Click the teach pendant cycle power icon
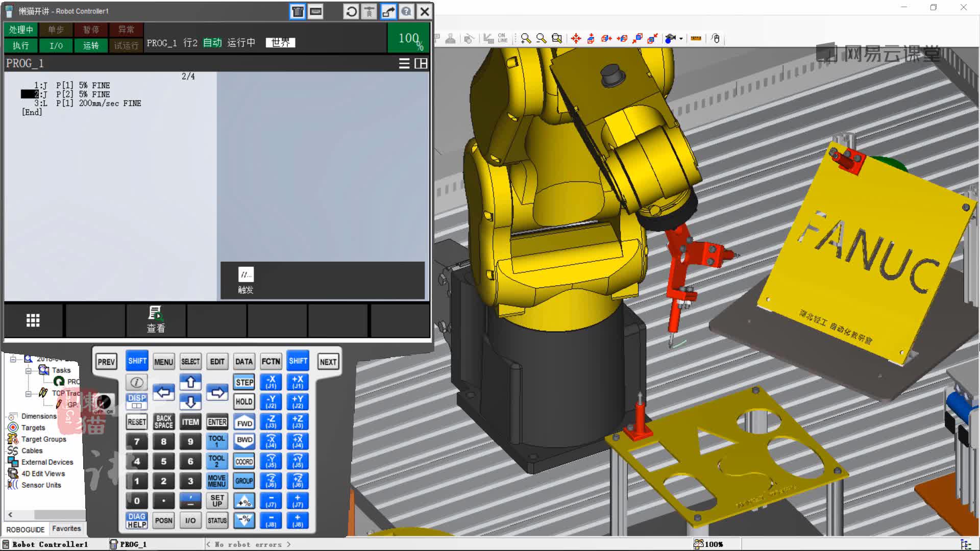 point(351,11)
